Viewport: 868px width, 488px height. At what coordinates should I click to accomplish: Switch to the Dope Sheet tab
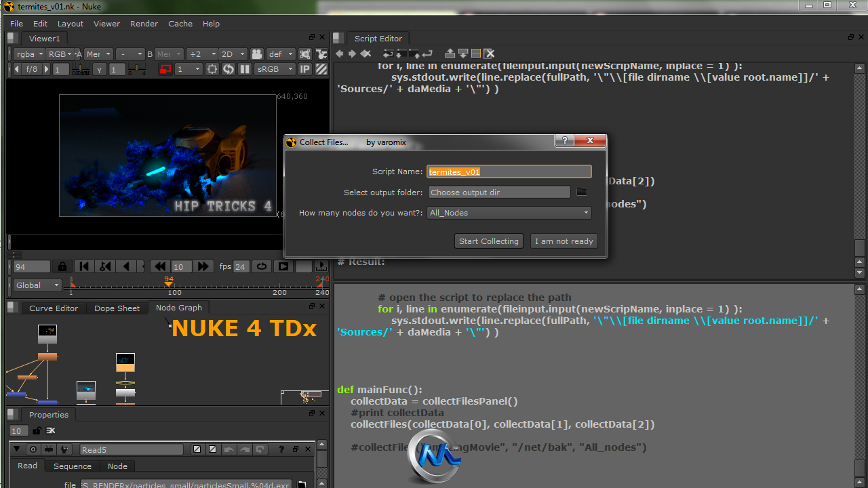pyautogui.click(x=117, y=308)
